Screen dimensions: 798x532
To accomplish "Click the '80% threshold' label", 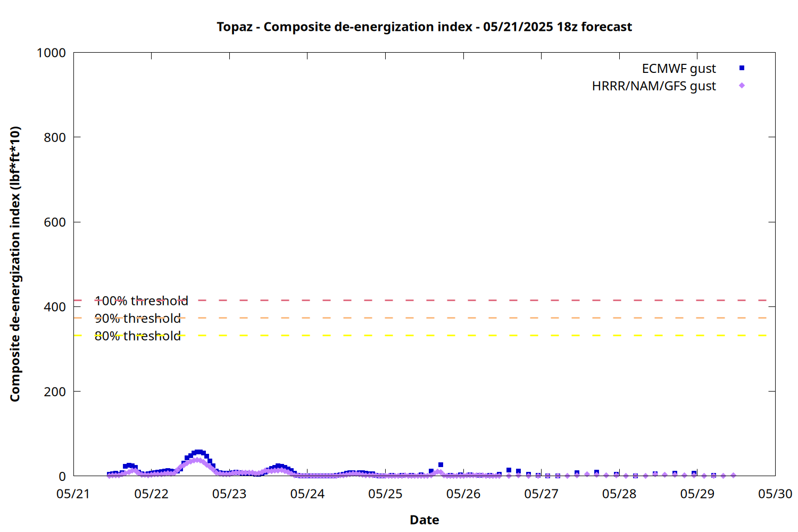I will [138, 336].
